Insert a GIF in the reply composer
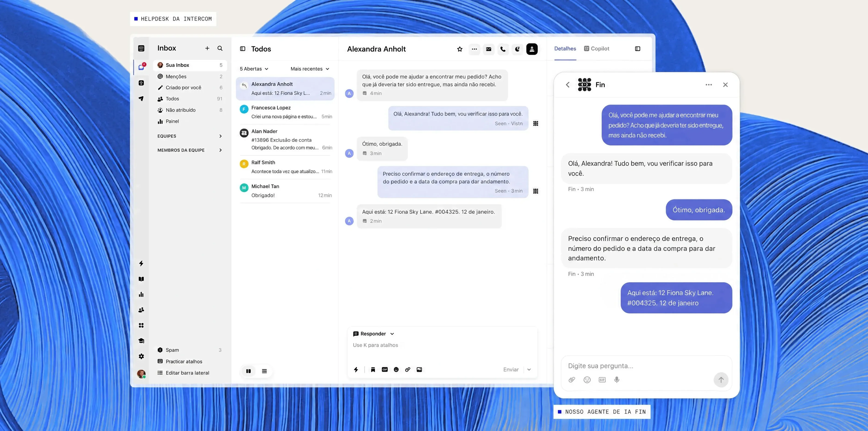This screenshot has height=431, width=868. (384, 370)
